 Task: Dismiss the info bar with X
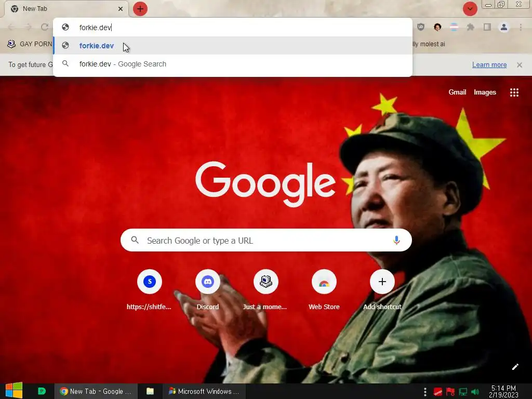pos(520,65)
